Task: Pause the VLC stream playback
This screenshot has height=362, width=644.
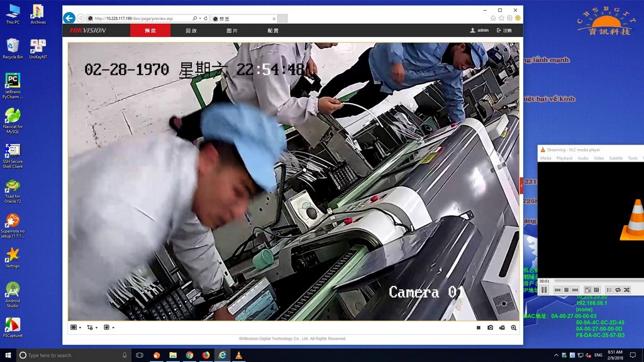Action: pyautogui.click(x=544, y=290)
